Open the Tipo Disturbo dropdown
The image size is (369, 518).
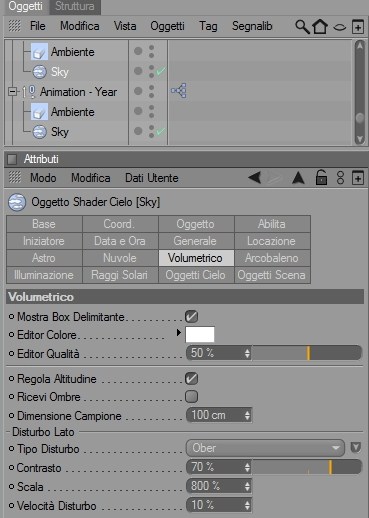click(265, 448)
